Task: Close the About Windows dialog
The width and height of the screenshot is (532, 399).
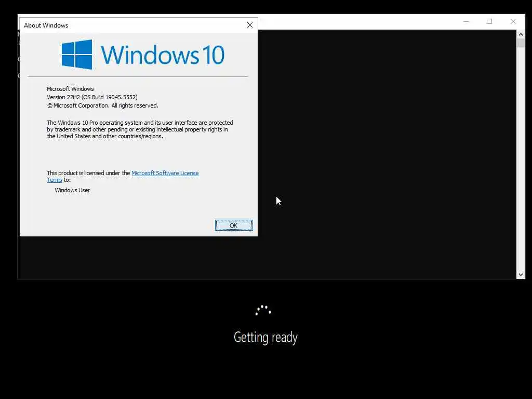Action: point(250,25)
